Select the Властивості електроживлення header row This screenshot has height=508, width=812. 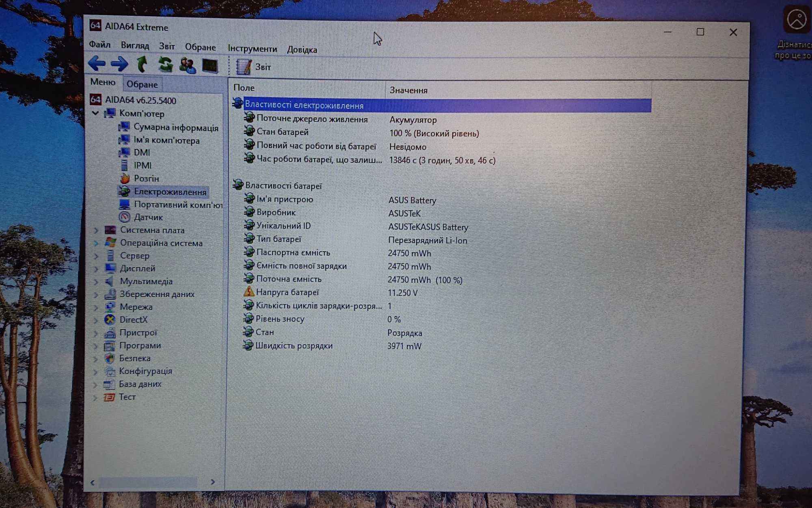[442, 105]
